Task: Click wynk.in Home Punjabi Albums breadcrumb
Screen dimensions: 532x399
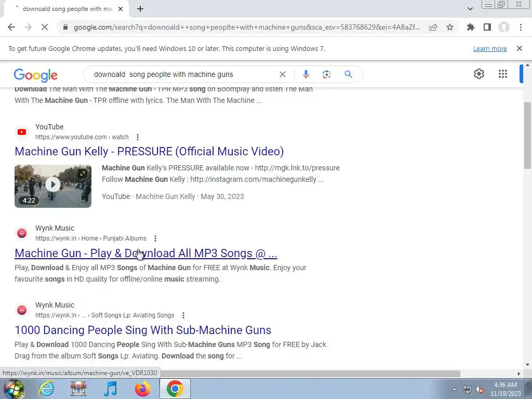Action: (x=90, y=238)
